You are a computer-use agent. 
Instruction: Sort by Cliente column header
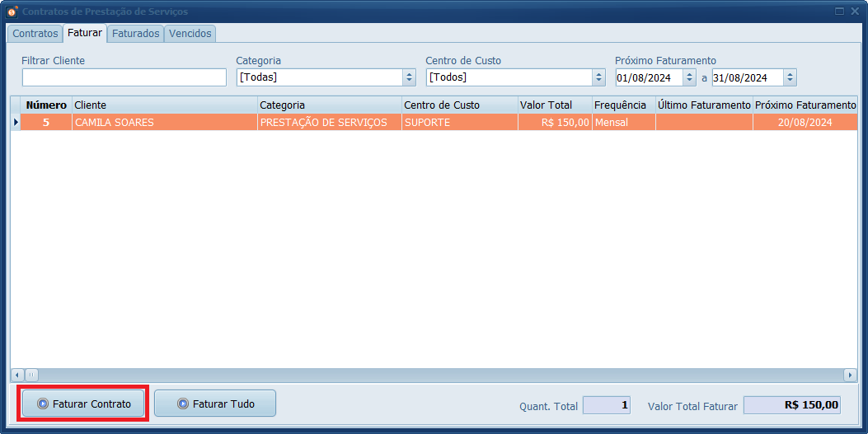pyautogui.click(x=165, y=105)
